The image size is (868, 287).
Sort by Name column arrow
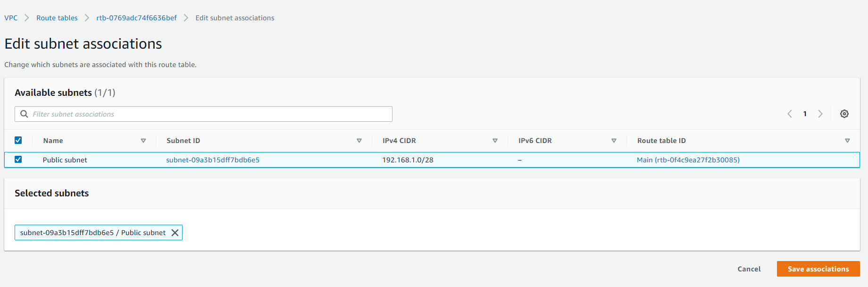[143, 141]
